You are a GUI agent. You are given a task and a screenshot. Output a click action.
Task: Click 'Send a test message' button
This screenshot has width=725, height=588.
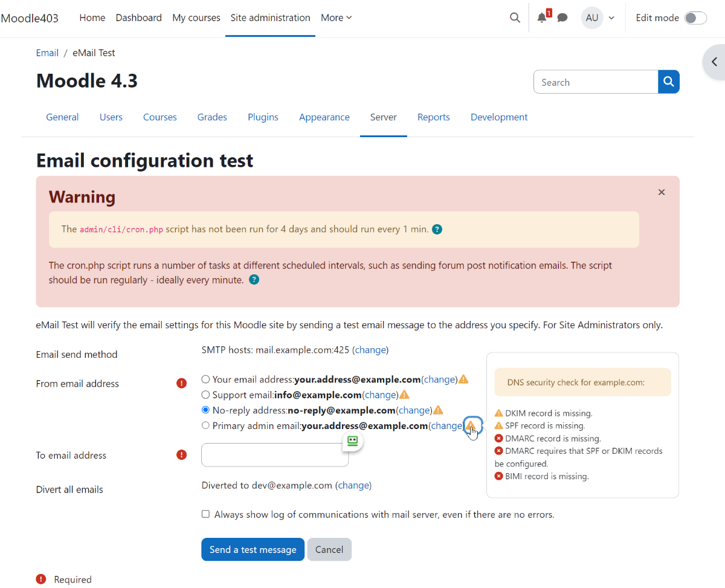point(253,549)
